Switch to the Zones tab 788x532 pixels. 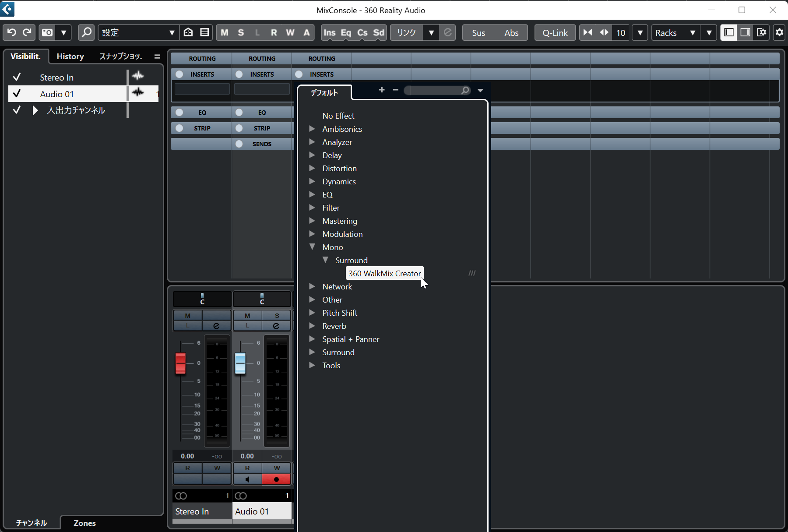pyautogui.click(x=84, y=523)
